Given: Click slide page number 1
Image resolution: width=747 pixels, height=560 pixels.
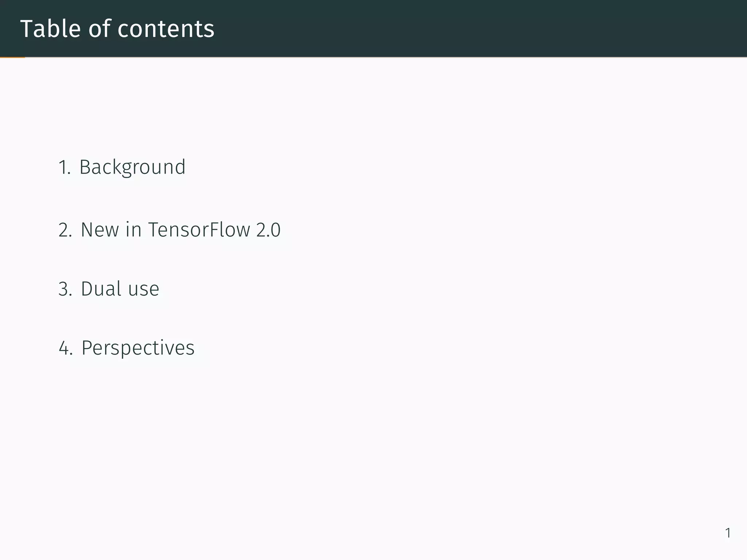Looking at the screenshot, I should coord(728,533).
